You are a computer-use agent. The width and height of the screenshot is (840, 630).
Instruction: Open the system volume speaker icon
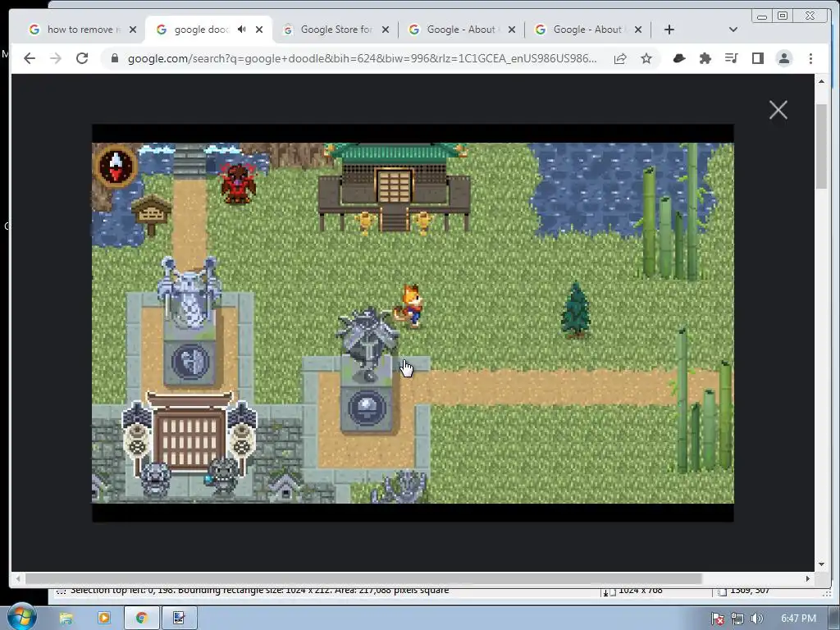(x=756, y=619)
